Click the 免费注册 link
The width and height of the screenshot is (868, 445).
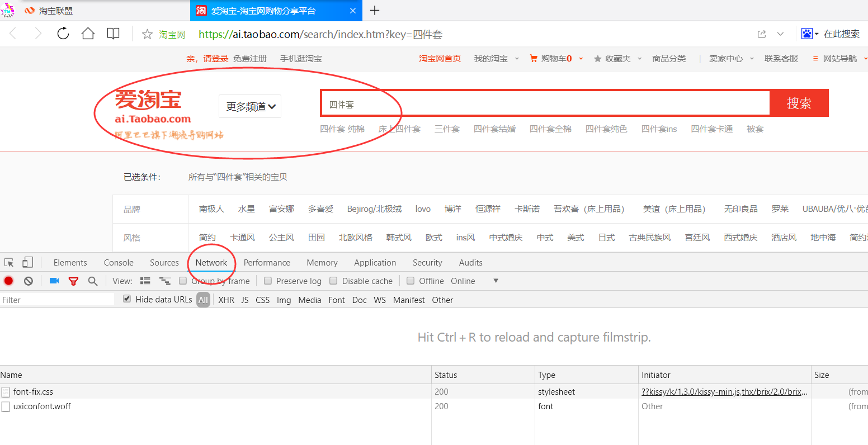click(x=249, y=58)
